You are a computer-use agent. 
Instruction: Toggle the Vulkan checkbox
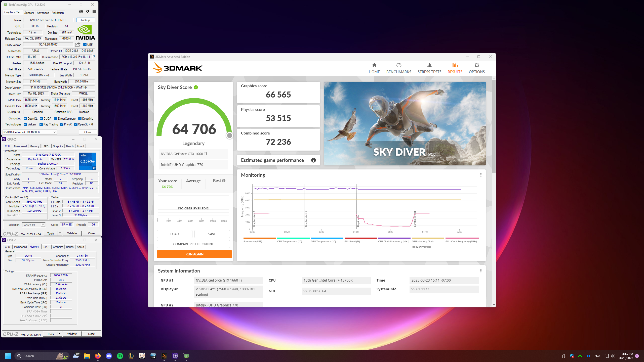click(25, 124)
